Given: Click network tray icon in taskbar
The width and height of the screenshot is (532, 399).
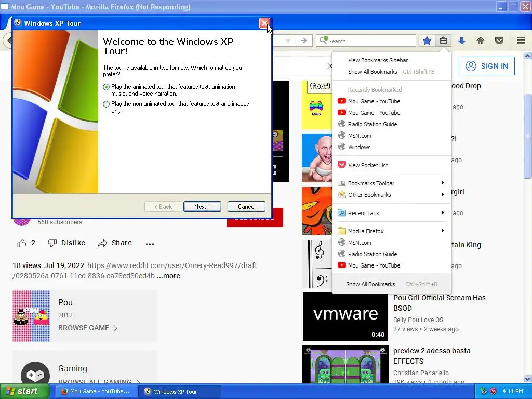Looking at the screenshot, I should (484, 392).
